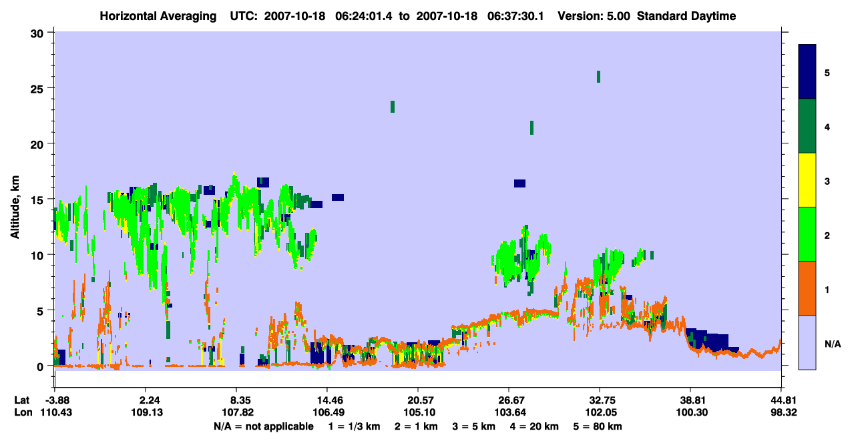This screenshot has width=868, height=445.
Task: Click the altitude tick label 30
Action: click(39, 33)
